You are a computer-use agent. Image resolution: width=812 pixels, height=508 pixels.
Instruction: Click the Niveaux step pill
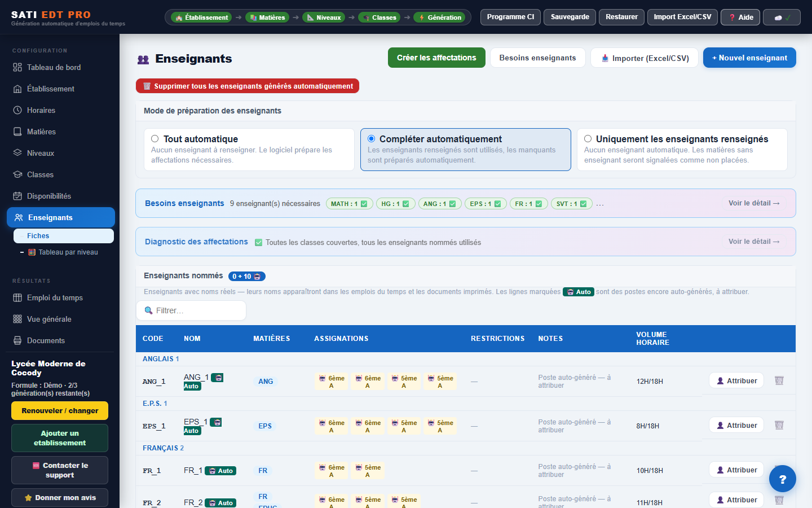(324, 17)
